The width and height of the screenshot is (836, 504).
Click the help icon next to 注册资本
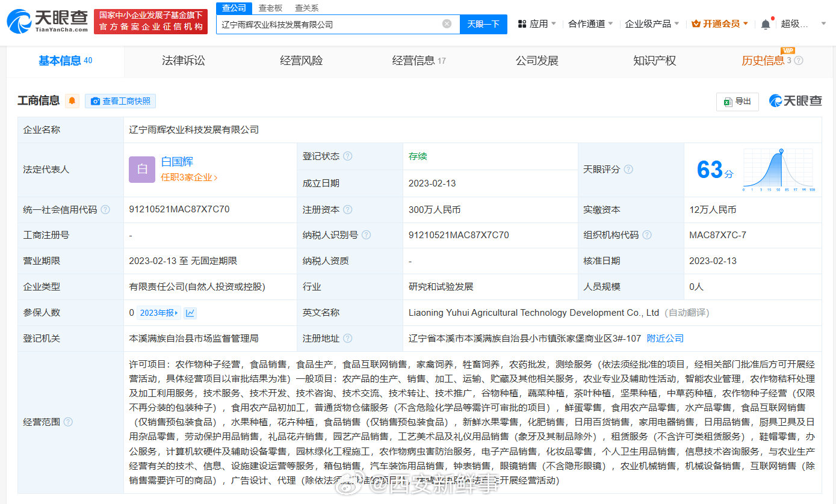point(347,210)
